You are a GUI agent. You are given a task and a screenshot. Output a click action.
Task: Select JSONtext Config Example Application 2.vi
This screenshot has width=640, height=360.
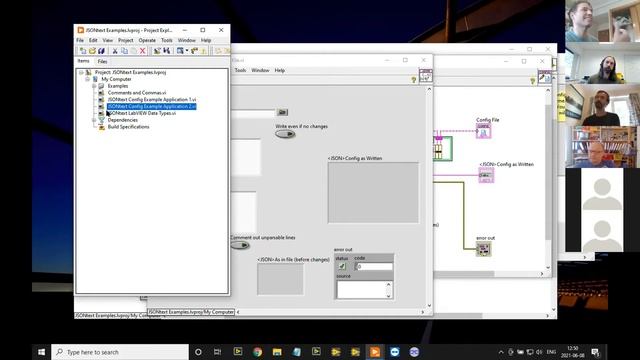coord(152,107)
